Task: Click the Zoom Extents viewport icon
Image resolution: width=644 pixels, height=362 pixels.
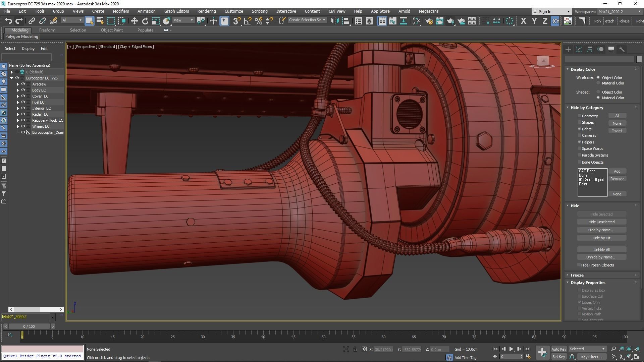Action: pyautogui.click(x=629, y=349)
